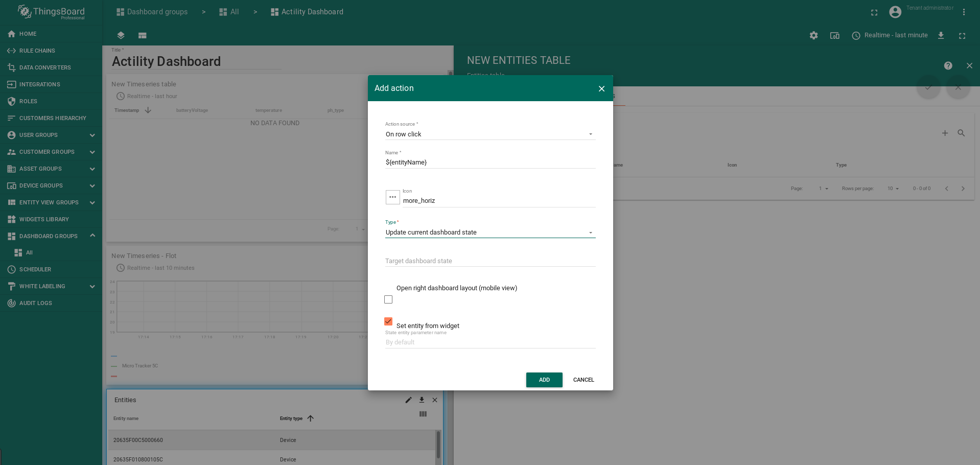
Task: Open All under Dashboard groups sidebar
Action: coord(51,252)
